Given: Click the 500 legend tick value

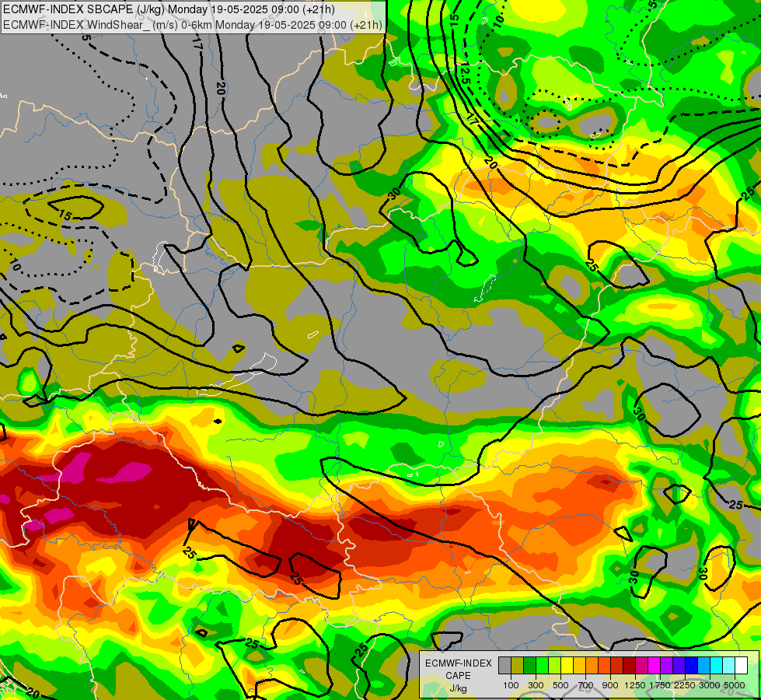Looking at the screenshot, I should pyautogui.click(x=560, y=685).
